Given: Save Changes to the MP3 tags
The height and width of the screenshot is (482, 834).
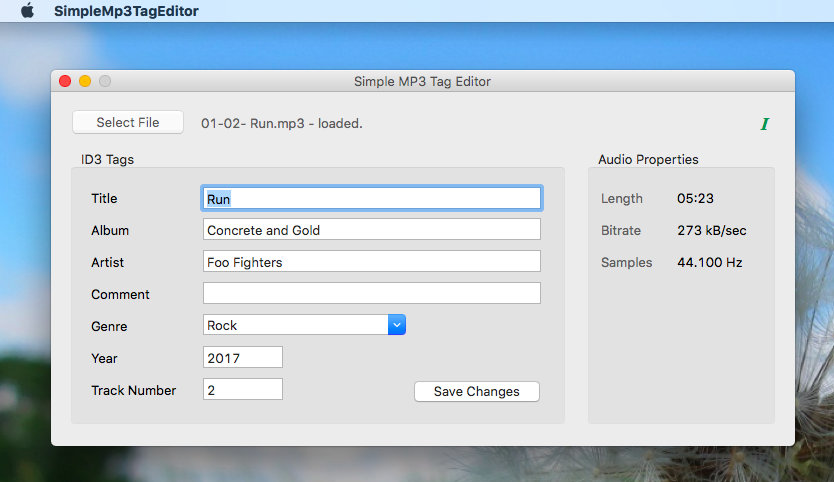Looking at the screenshot, I should (477, 392).
